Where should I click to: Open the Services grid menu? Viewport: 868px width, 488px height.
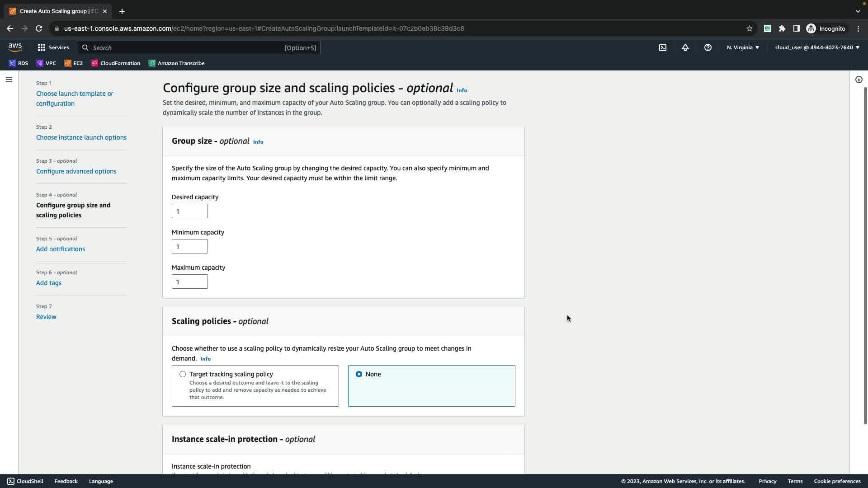click(x=53, y=47)
